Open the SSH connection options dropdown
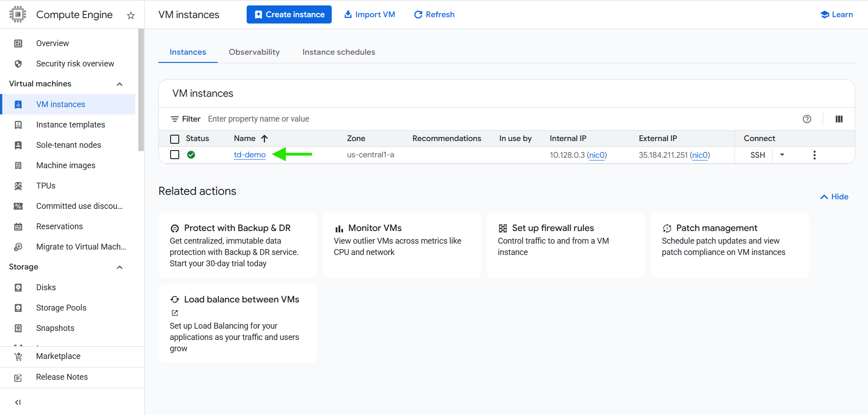The width and height of the screenshot is (868, 415). pyautogui.click(x=782, y=155)
